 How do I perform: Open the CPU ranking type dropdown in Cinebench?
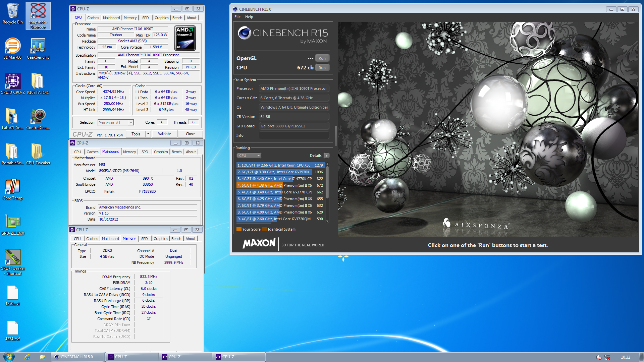[249, 156]
